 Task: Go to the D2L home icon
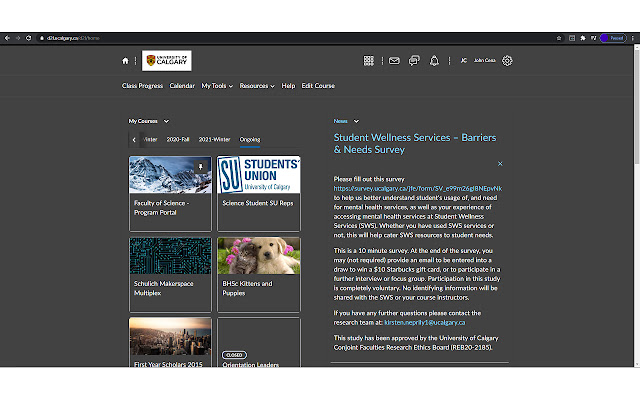point(125,61)
